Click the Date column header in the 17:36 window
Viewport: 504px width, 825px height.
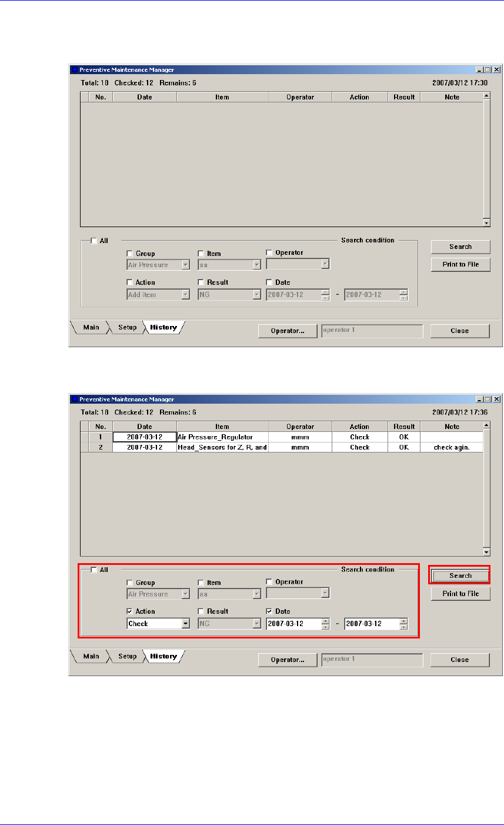[145, 427]
